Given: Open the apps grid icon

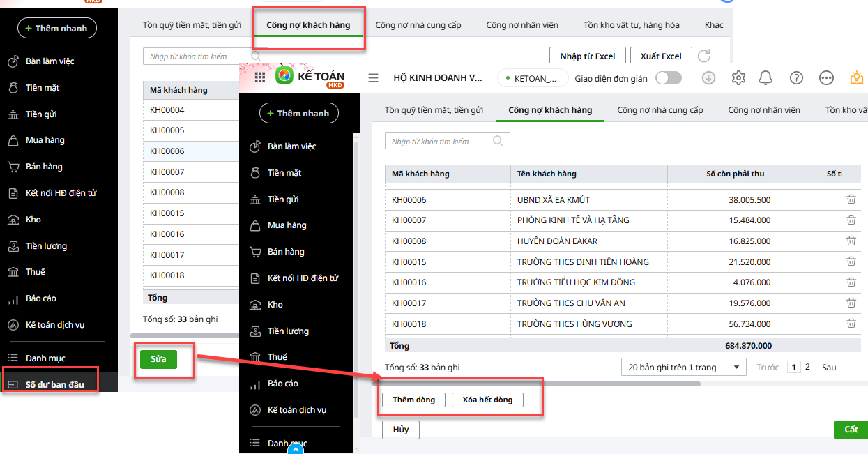Looking at the screenshot, I should tap(260, 77).
